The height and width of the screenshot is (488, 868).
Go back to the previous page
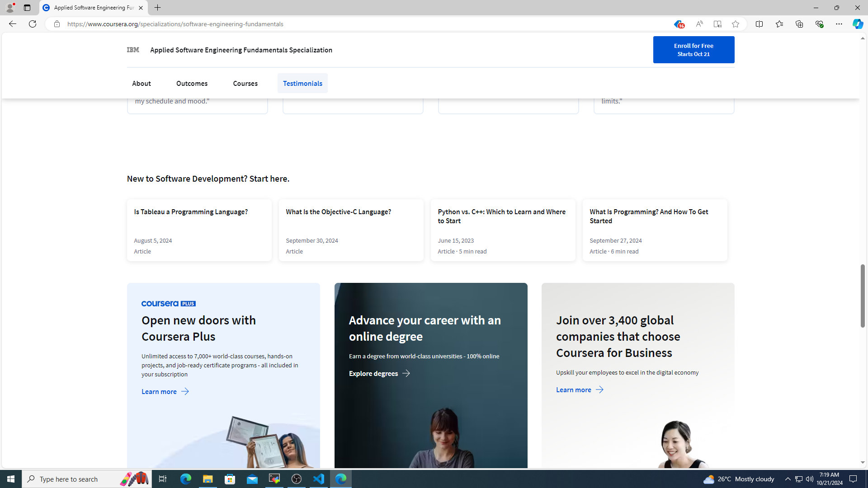tap(12, 24)
